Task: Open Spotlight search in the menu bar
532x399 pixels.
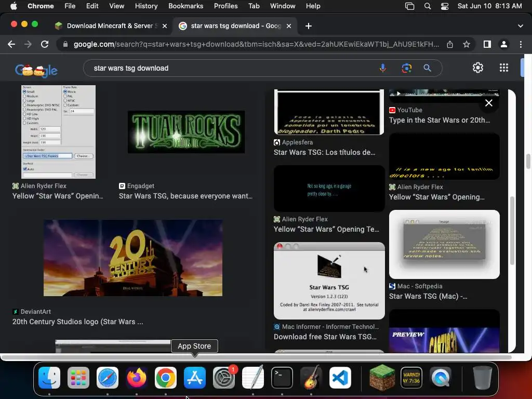Action: 428,6
